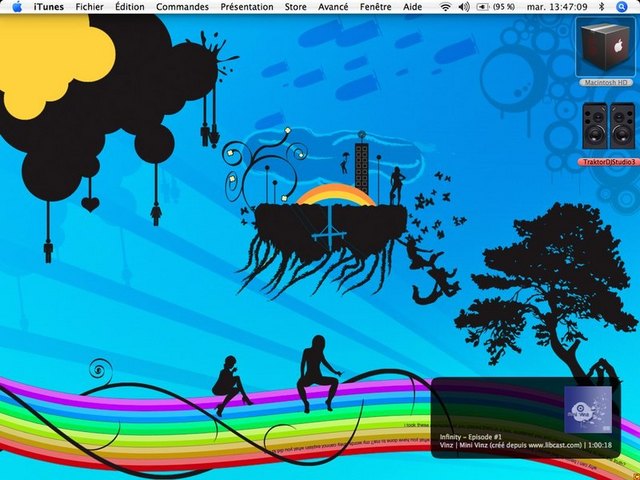This screenshot has height=480, width=640.
Task: Open the Commandes menu
Action: 182,7
